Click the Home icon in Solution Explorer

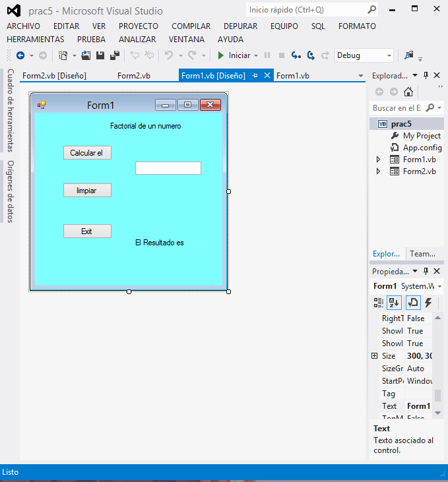tap(408, 92)
